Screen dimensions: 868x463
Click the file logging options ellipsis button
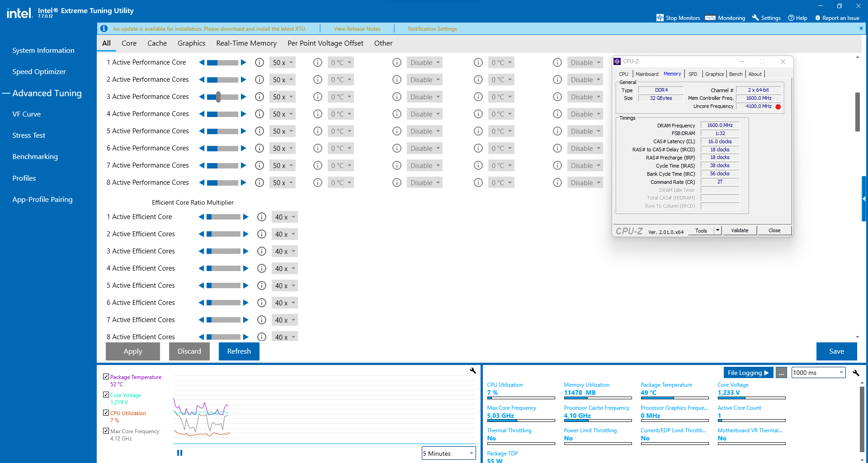pyautogui.click(x=781, y=373)
